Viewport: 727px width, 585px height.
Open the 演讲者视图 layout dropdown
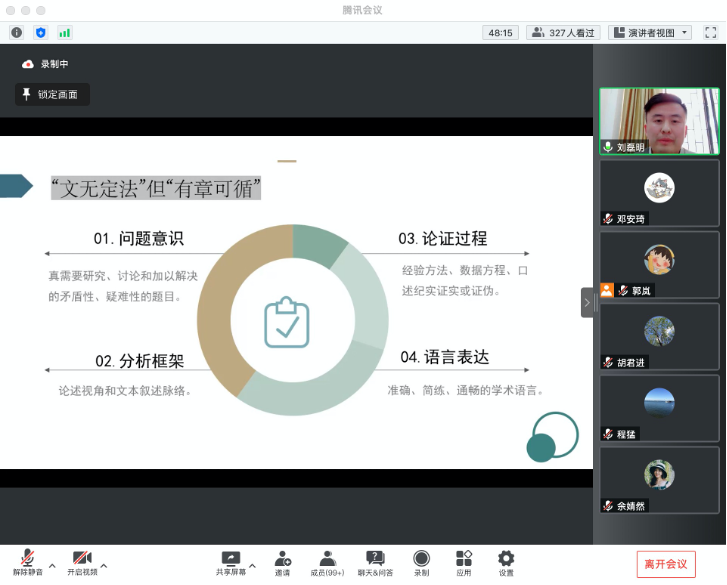coord(650,33)
